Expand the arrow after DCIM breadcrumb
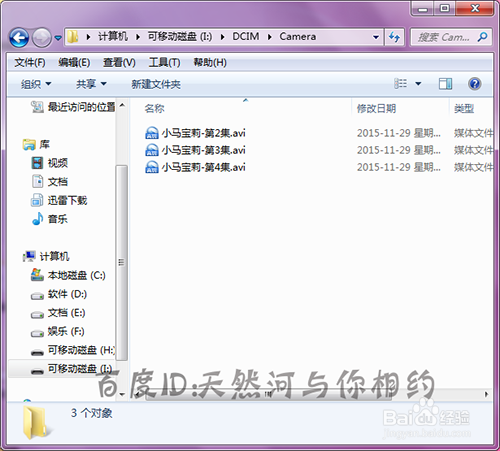This screenshot has width=500, height=451. [269, 37]
